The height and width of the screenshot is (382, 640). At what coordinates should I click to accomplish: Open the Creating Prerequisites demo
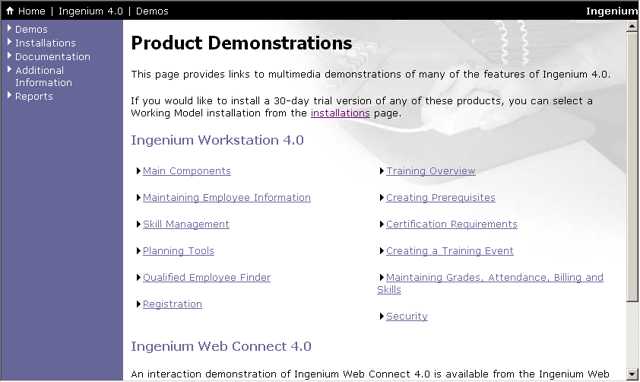(x=440, y=198)
